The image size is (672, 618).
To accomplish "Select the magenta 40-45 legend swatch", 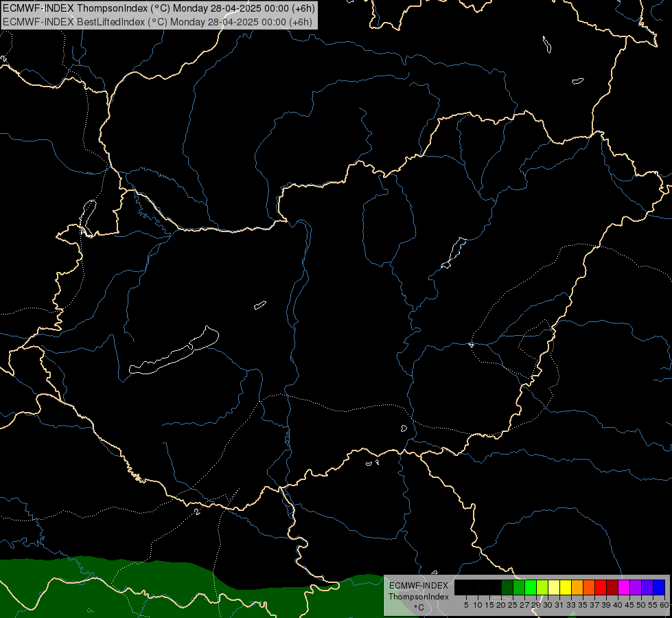I will coord(625,587).
